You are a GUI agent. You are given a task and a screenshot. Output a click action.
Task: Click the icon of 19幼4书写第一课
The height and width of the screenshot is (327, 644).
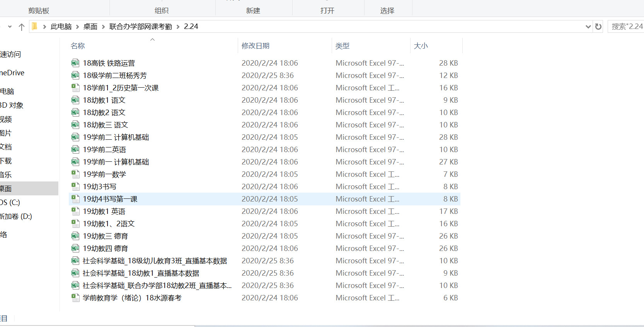75,199
